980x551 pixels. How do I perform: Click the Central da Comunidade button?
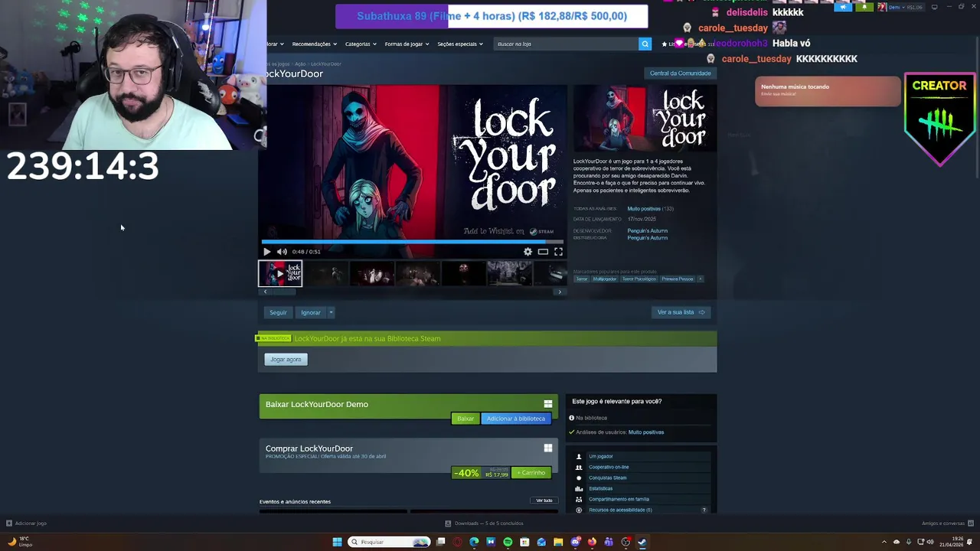click(680, 73)
